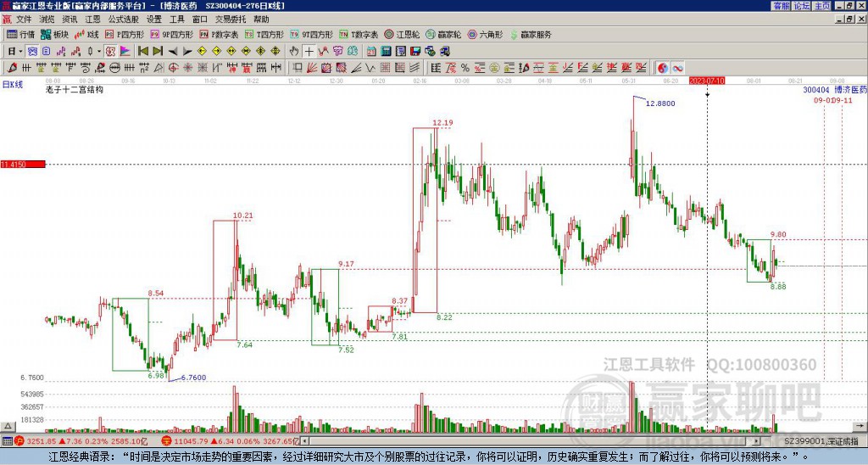The width and height of the screenshot is (868, 465).
Task: Click the circled 金 golden ratio icon
Action: tap(494, 68)
